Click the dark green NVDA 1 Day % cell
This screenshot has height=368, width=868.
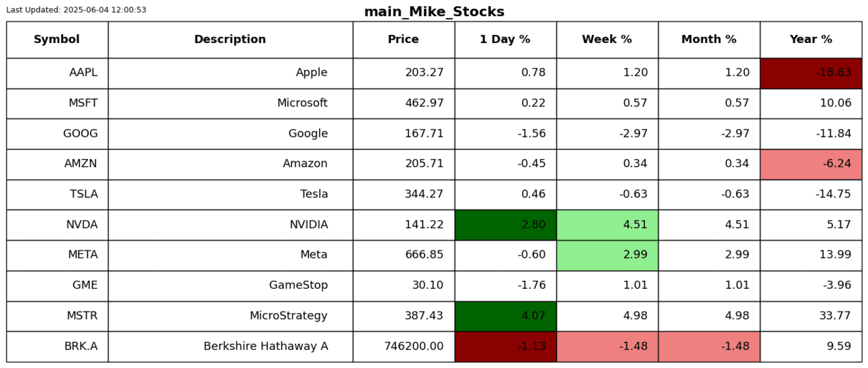click(505, 225)
